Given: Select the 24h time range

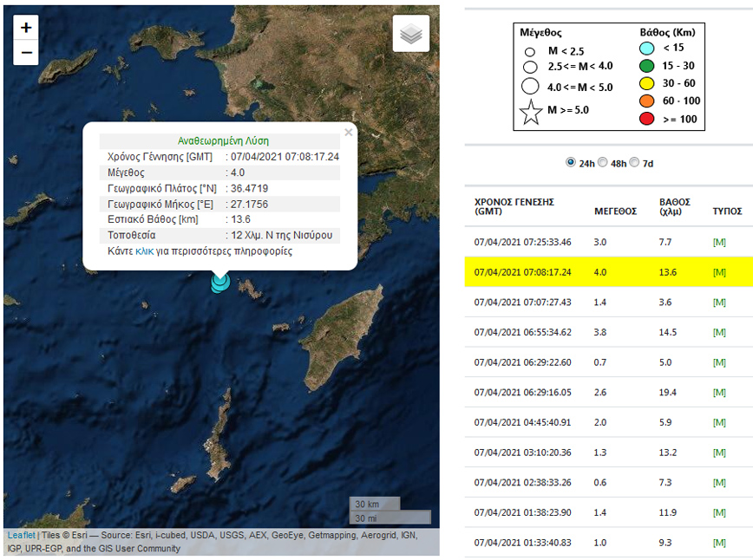Looking at the screenshot, I should [x=570, y=162].
